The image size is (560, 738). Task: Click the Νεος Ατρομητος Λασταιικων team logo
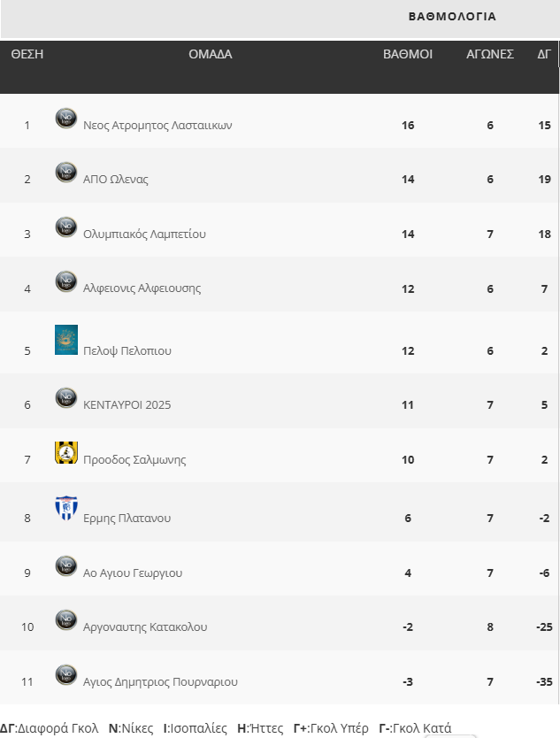point(66,119)
